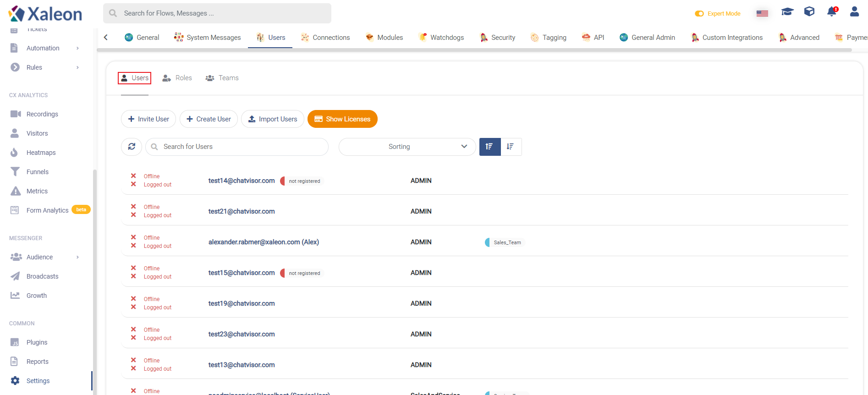This screenshot has width=868, height=395.
Task: Open the API tab
Action: click(x=593, y=38)
